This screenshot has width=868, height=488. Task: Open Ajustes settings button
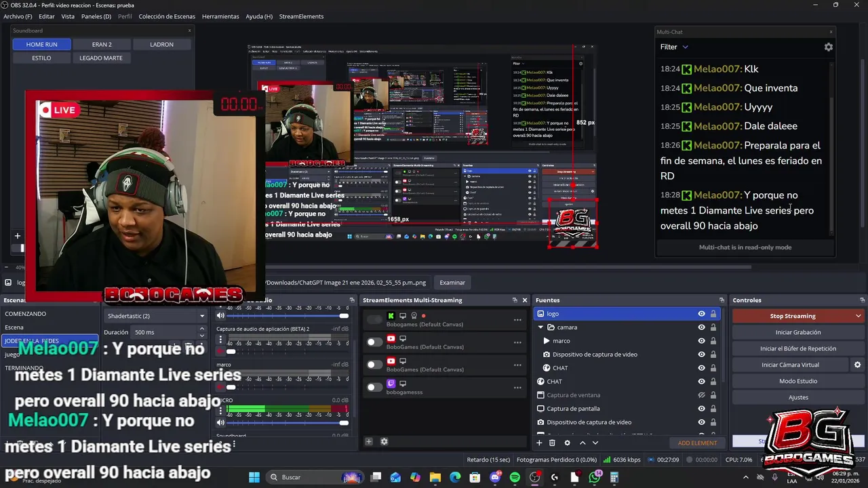click(798, 397)
